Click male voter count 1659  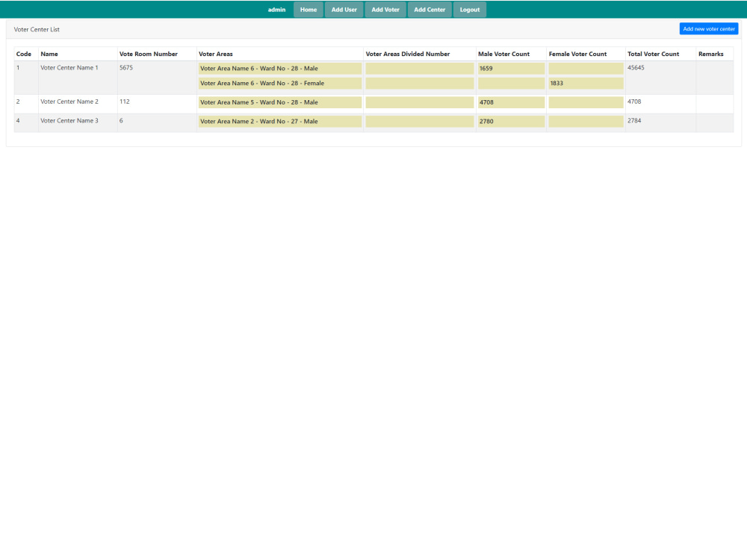coord(511,69)
